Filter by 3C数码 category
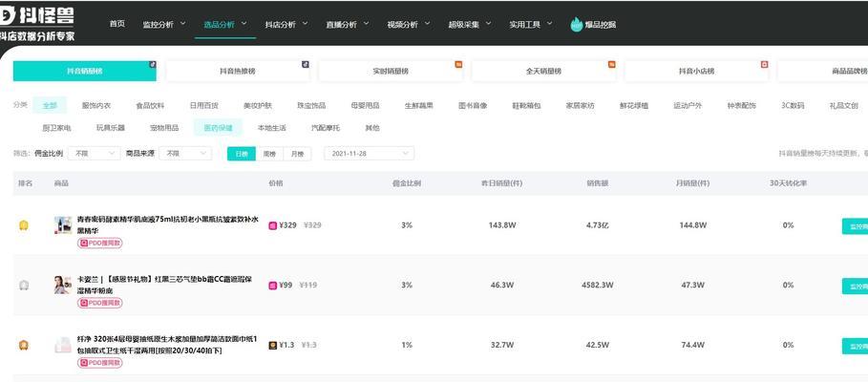 793,105
